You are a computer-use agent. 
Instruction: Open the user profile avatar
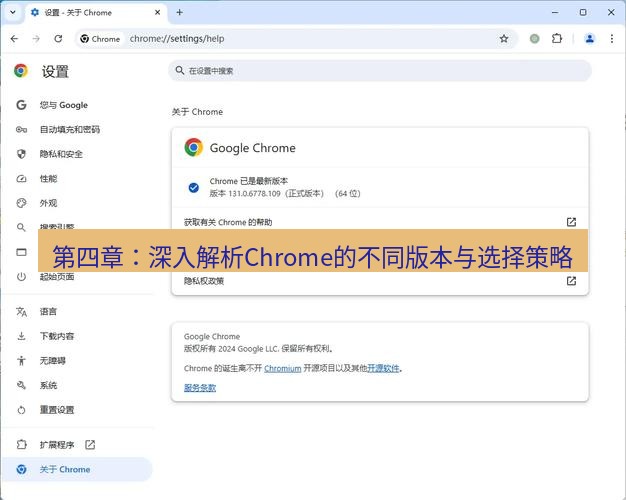coord(590,39)
